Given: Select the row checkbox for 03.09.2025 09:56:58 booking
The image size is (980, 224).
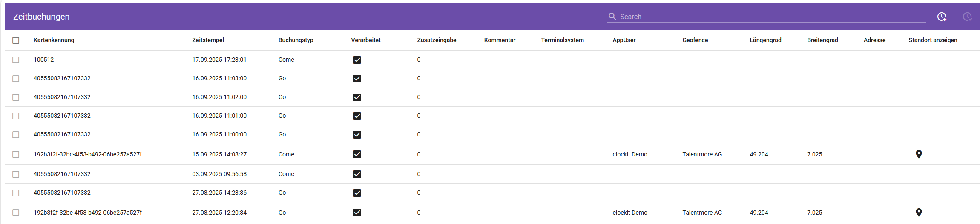Looking at the screenshot, I should [16, 174].
